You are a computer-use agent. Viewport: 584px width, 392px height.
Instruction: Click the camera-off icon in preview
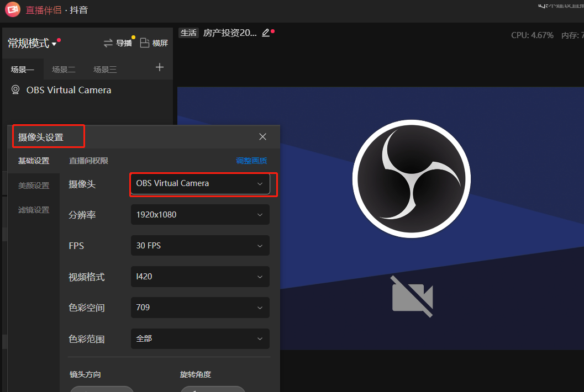pos(412,296)
